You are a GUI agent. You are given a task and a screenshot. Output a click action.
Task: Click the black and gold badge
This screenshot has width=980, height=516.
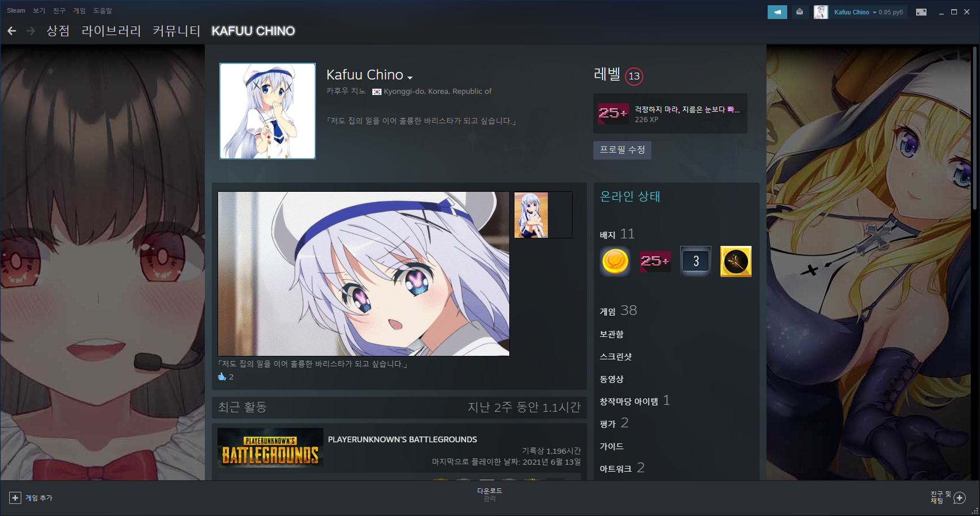click(736, 261)
